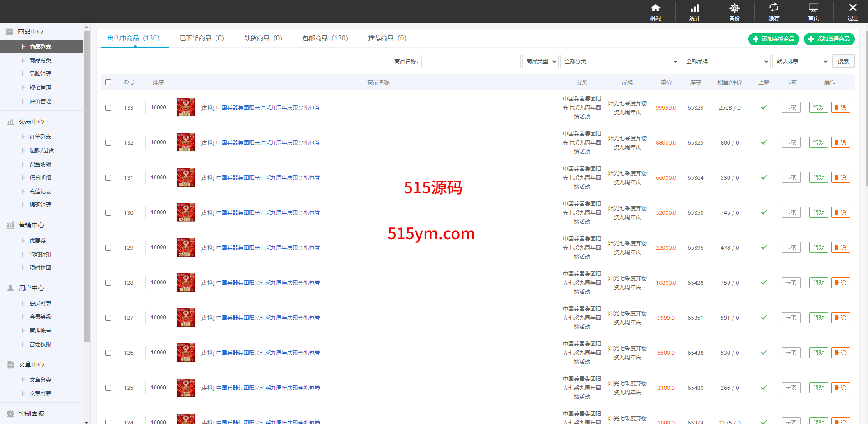Click the 备份 backup gear icon
Screen dimensions: 868x424
click(734, 8)
